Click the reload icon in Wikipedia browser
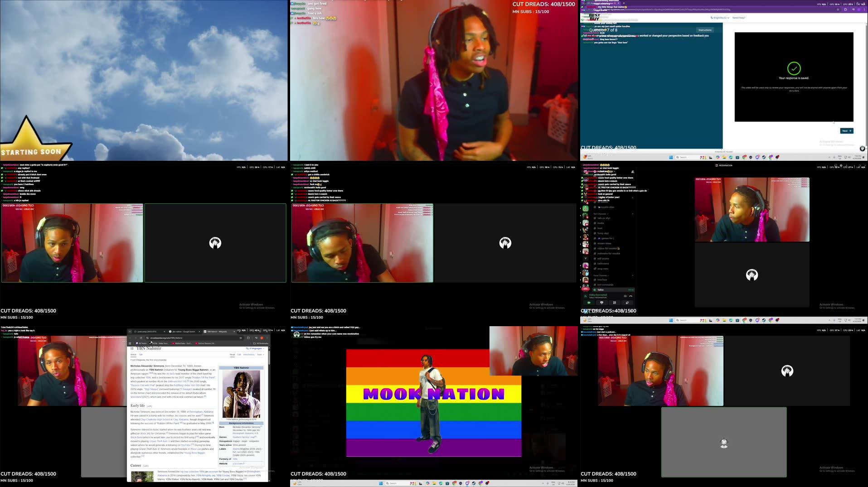The height and width of the screenshot is (487, 868). (141, 338)
